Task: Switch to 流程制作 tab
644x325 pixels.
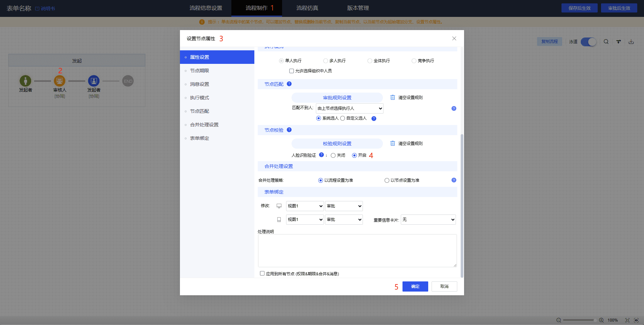Action: [x=257, y=8]
